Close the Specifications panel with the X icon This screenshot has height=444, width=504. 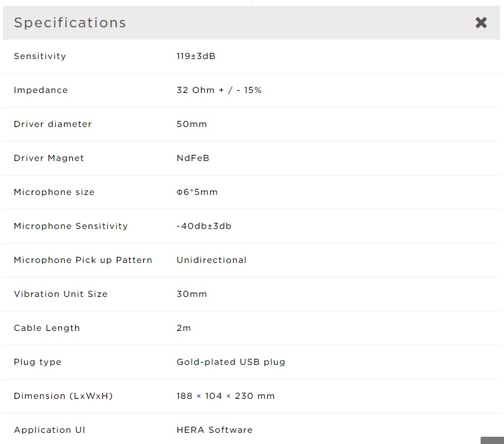click(x=481, y=23)
